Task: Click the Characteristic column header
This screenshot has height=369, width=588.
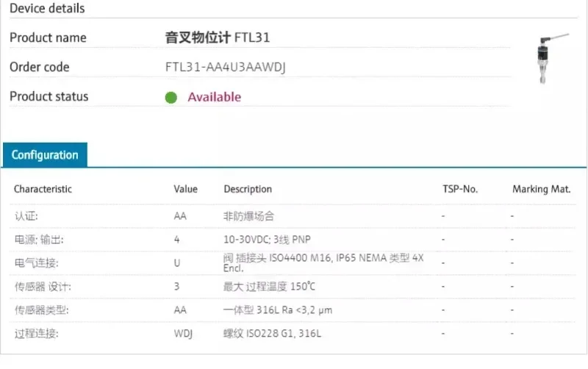Action: [x=43, y=189]
